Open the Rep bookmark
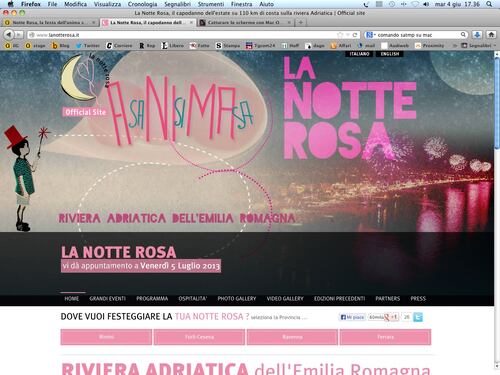The width and height of the screenshot is (500, 375). point(147,46)
